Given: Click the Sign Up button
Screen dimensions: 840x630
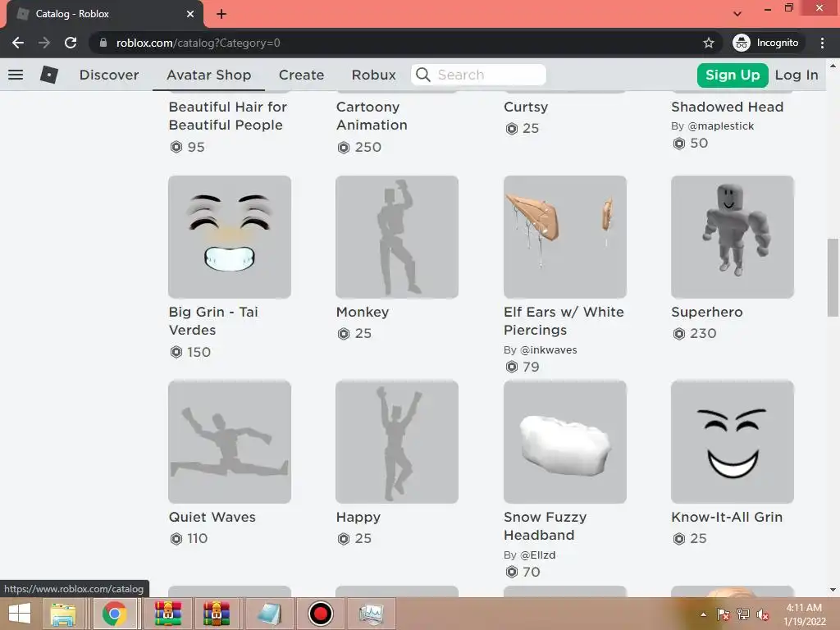Looking at the screenshot, I should point(733,75).
